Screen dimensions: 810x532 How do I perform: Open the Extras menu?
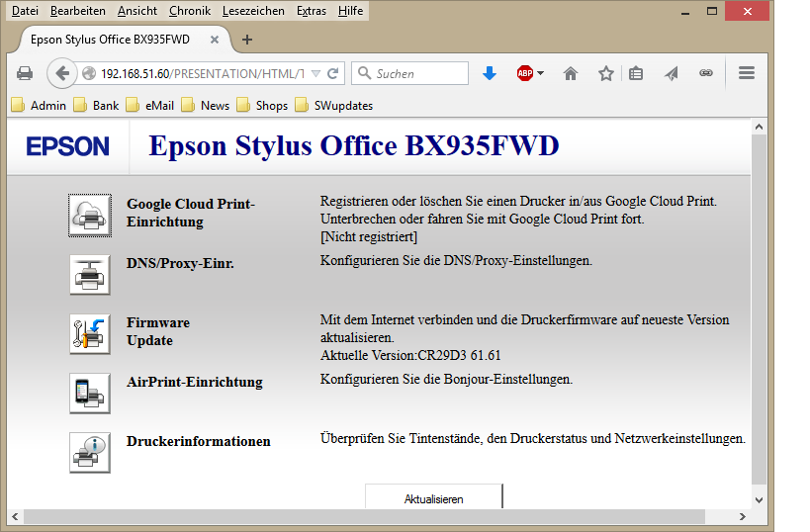tap(311, 11)
